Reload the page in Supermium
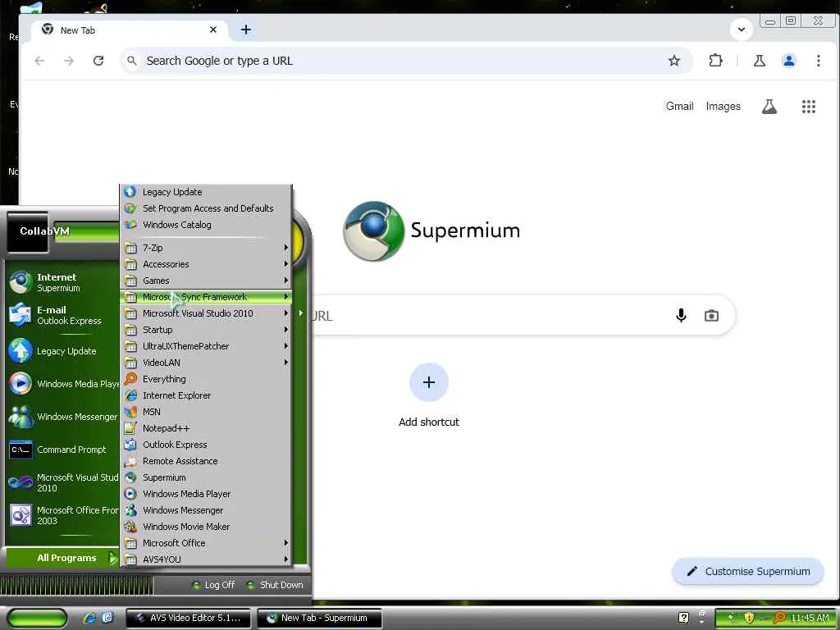 pyautogui.click(x=98, y=61)
